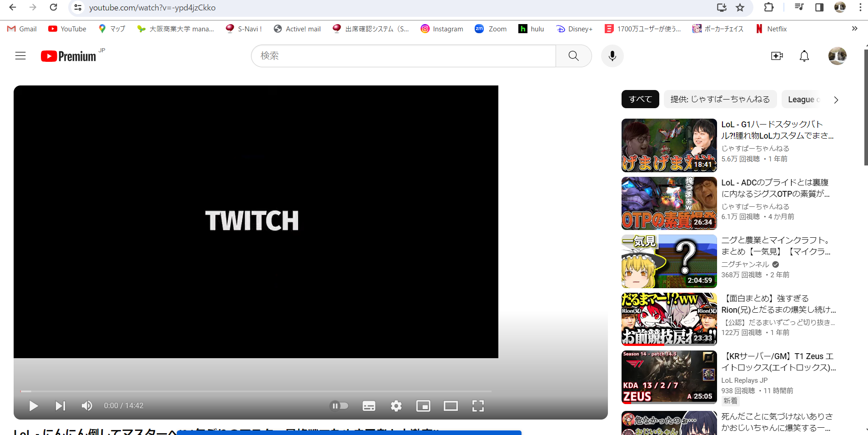The width and height of the screenshot is (868, 435).
Task: Select the 提供: じゃすぱーちゃんねる chip
Action: pyautogui.click(x=720, y=99)
